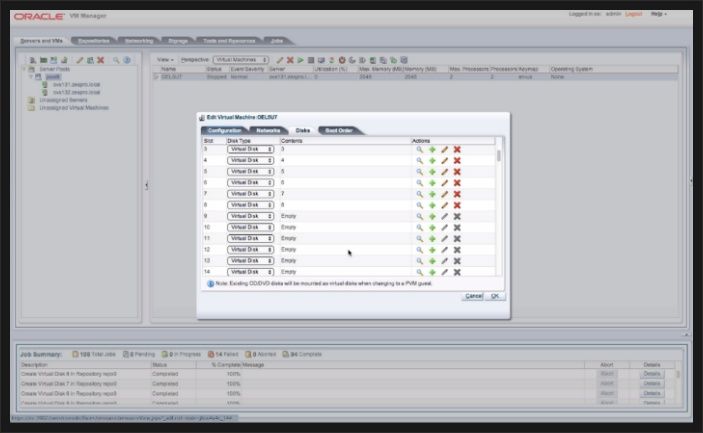Click the Logout link

(634, 14)
